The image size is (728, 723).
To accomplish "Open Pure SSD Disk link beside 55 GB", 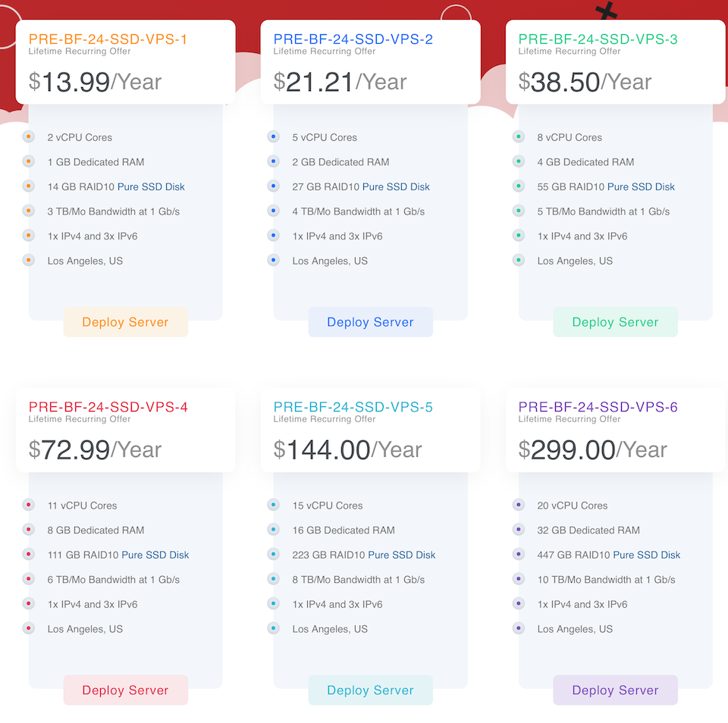I will (x=642, y=186).
